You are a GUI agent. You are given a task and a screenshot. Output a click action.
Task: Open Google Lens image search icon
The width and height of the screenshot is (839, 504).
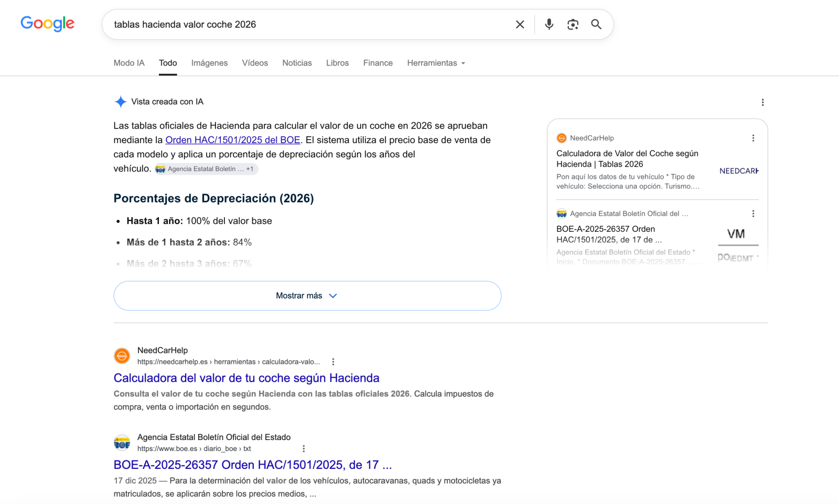(x=573, y=24)
